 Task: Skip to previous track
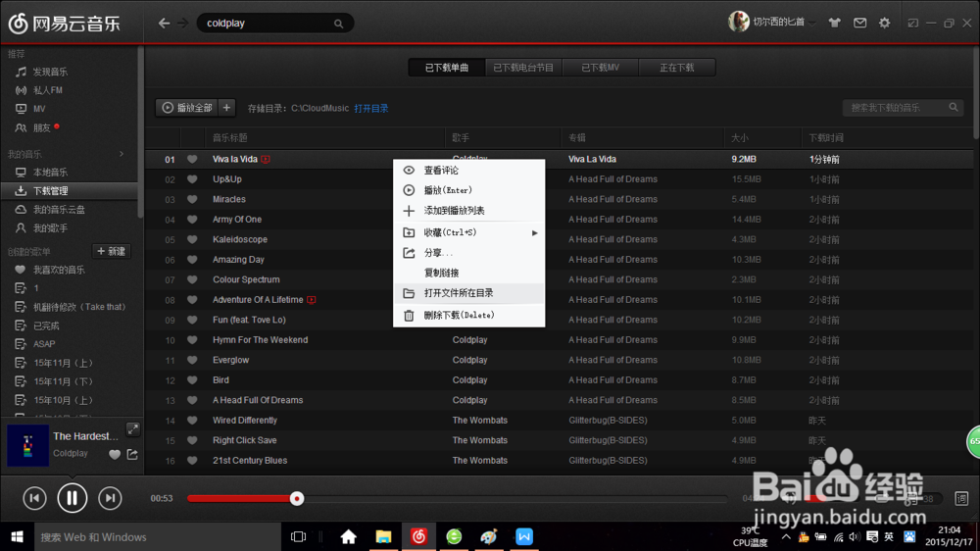34,498
